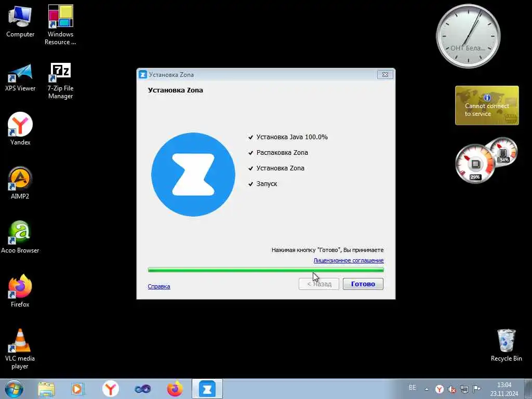Click the Action Center flag icon

point(477,389)
